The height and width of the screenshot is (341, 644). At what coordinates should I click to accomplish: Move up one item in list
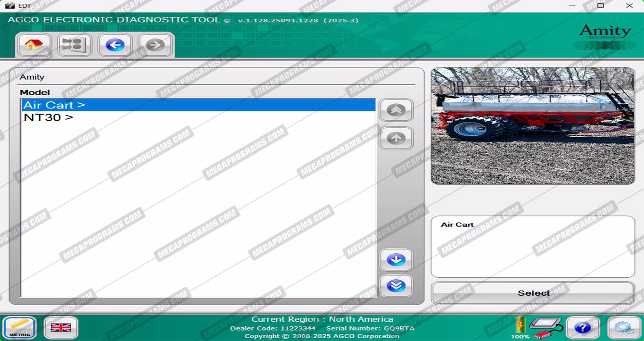tap(396, 138)
